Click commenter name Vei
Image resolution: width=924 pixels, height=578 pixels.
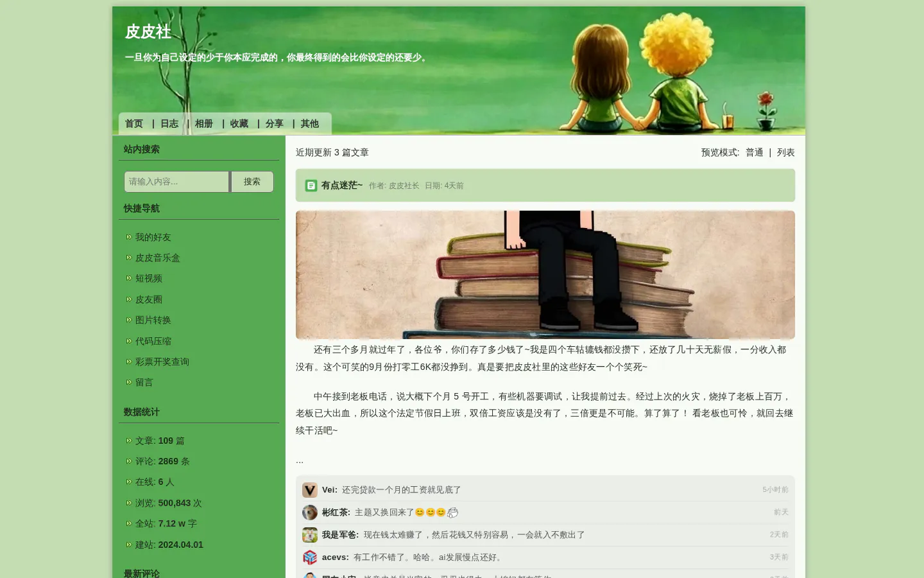[329, 490]
